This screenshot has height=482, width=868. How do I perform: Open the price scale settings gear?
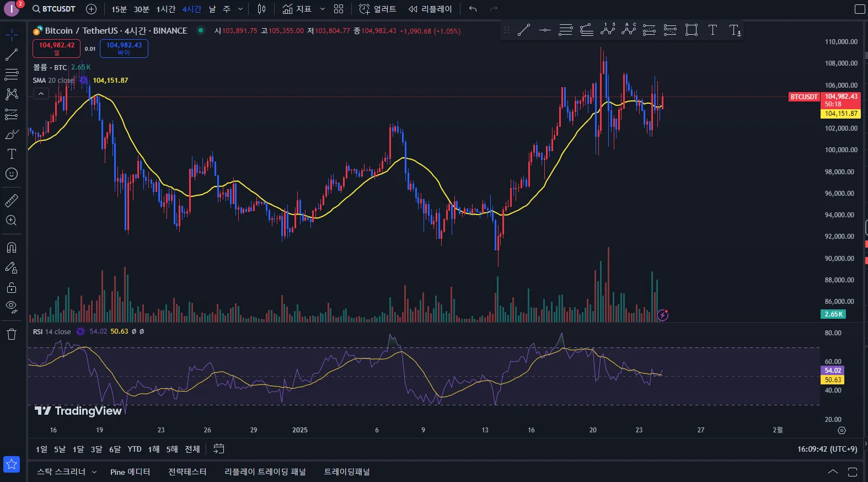[x=842, y=430]
